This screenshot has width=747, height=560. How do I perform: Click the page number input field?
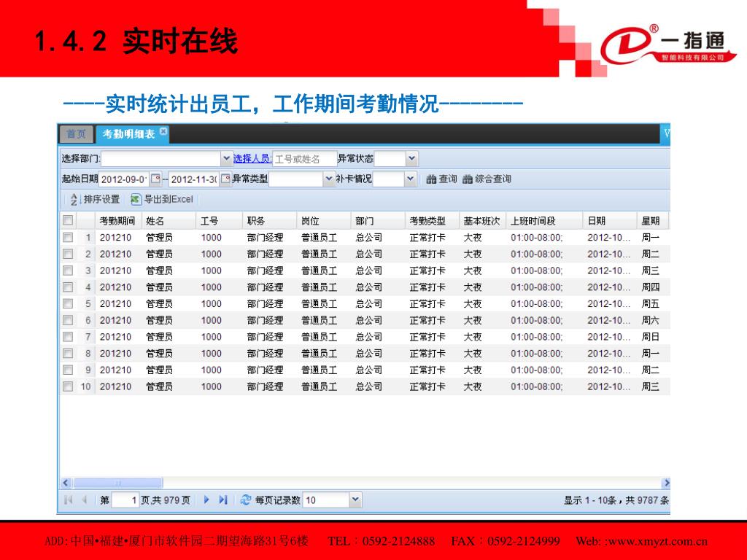(x=125, y=500)
